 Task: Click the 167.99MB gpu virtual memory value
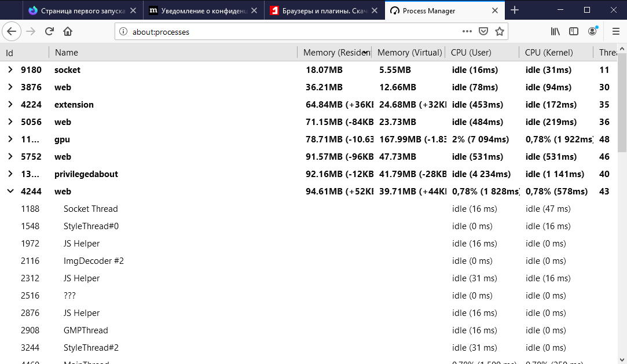pos(412,139)
